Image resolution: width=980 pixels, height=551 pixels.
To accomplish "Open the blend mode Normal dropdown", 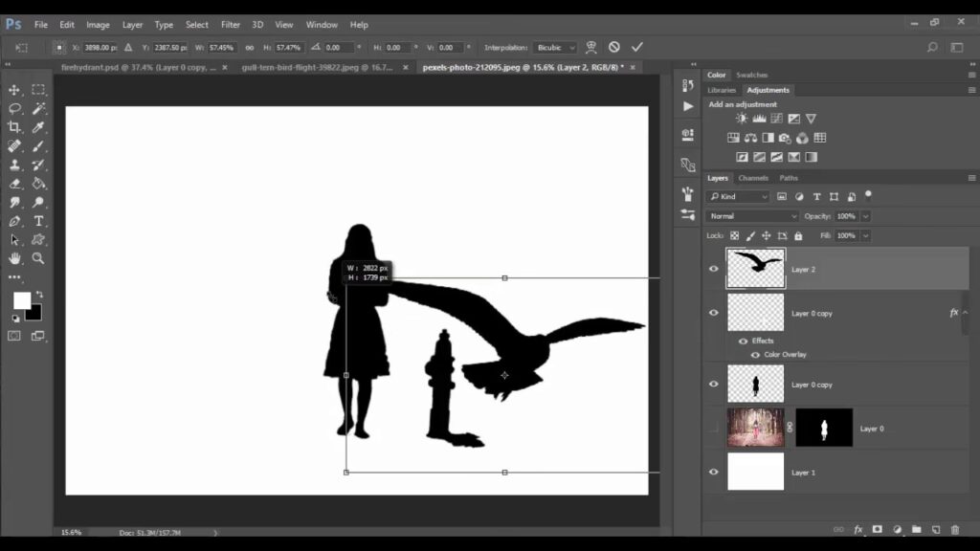I will click(x=751, y=216).
